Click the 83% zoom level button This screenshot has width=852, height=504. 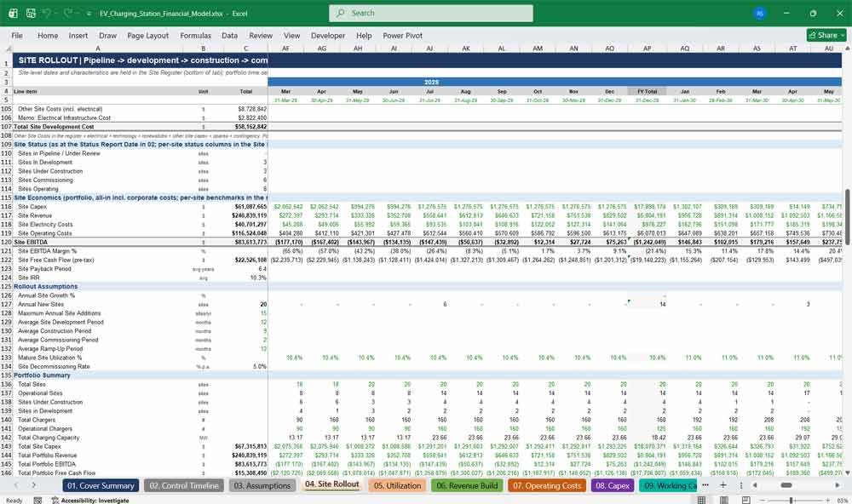841,501
